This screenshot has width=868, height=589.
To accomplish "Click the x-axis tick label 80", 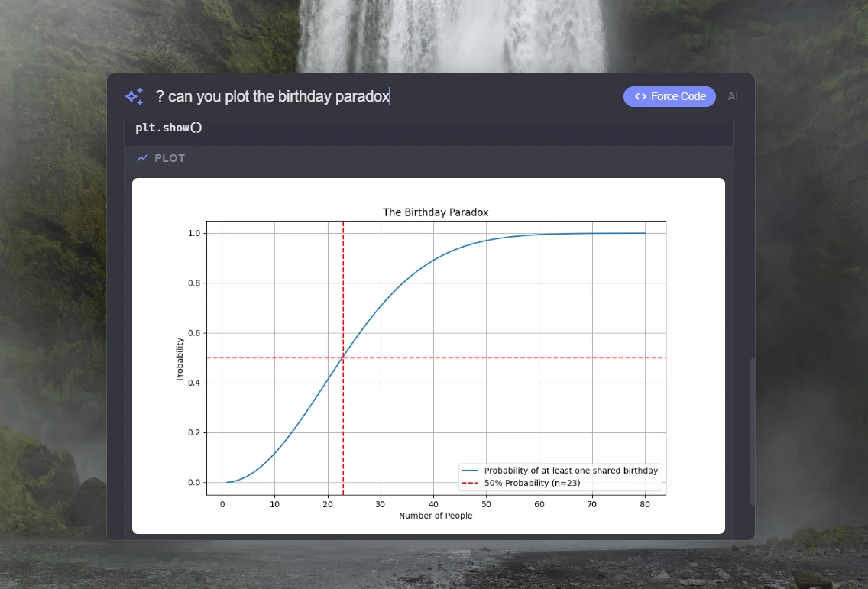I will (x=645, y=504).
